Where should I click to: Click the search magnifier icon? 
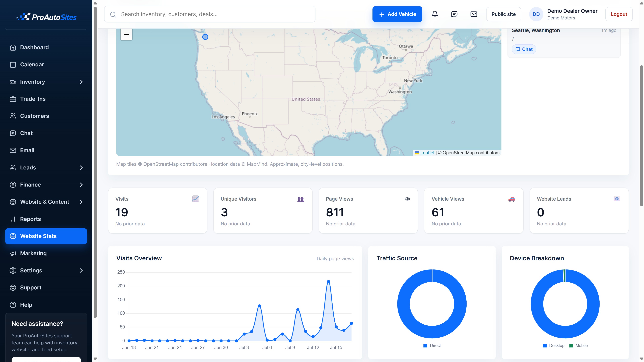click(x=113, y=14)
